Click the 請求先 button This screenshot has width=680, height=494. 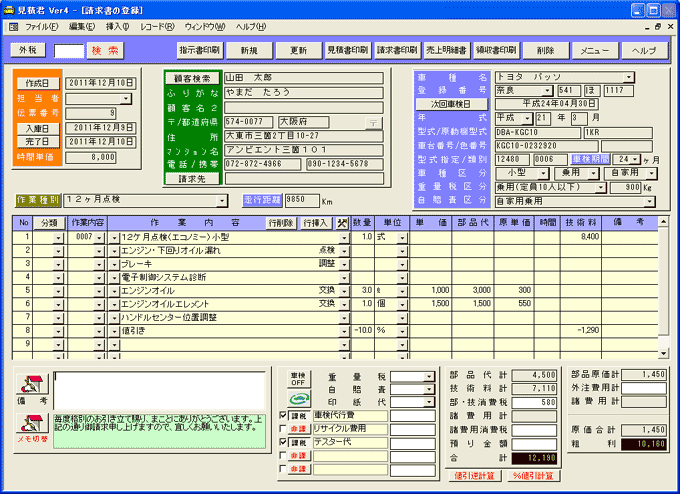[192, 179]
